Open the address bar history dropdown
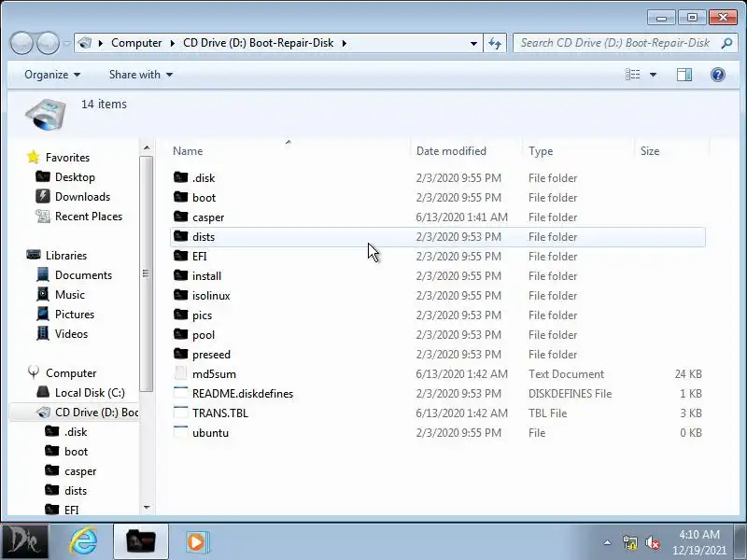 473,43
